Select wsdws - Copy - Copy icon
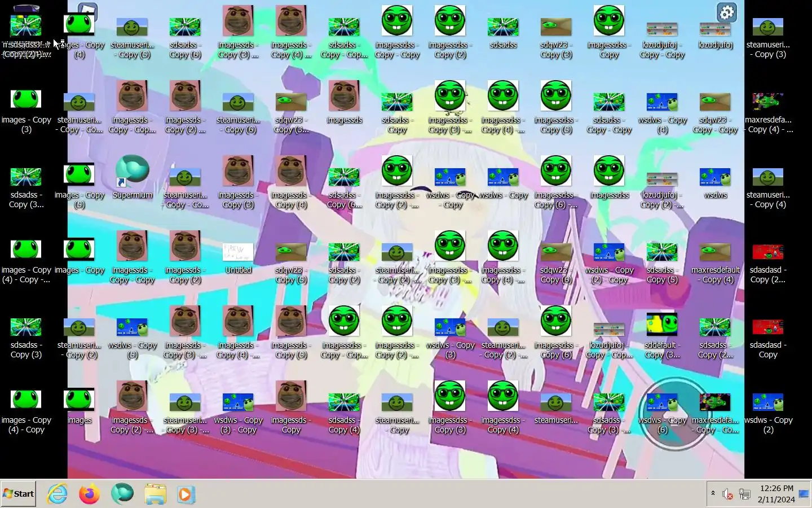The height and width of the screenshot is (508, 812). point(451,188)
